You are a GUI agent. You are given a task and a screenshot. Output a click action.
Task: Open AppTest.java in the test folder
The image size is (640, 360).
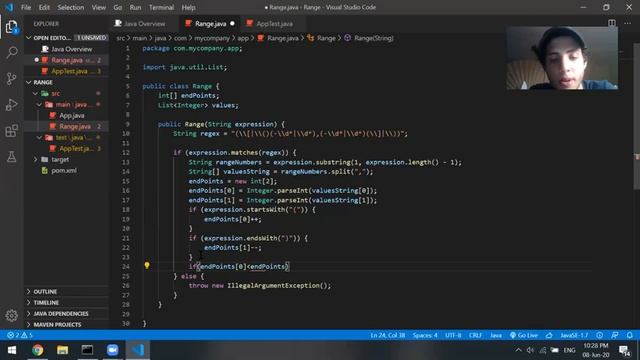pos(67,149)
